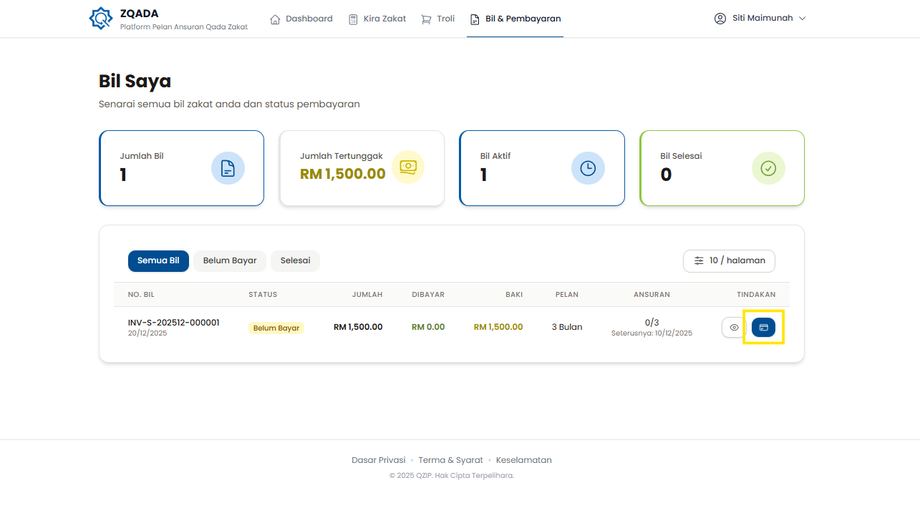The width and height of the screenshot is (920, 523).
Task: Open the Kira Zakat menu item
Action: [377, 19]
